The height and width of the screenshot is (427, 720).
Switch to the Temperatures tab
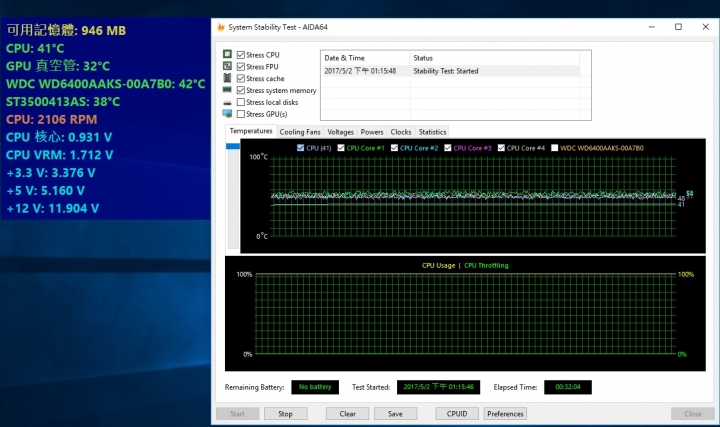tap(251, 131)
